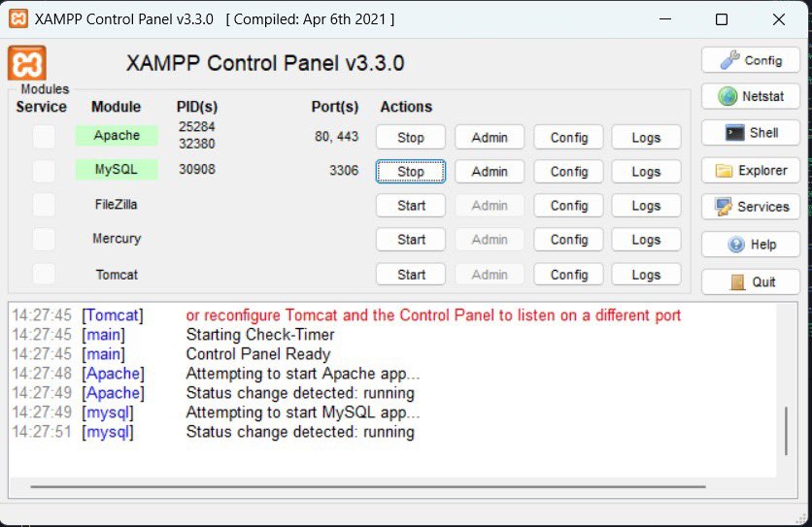Open FileZilla Logs menu
The width and height of the screenshot is (812, 527).
[x=646, y=206]
